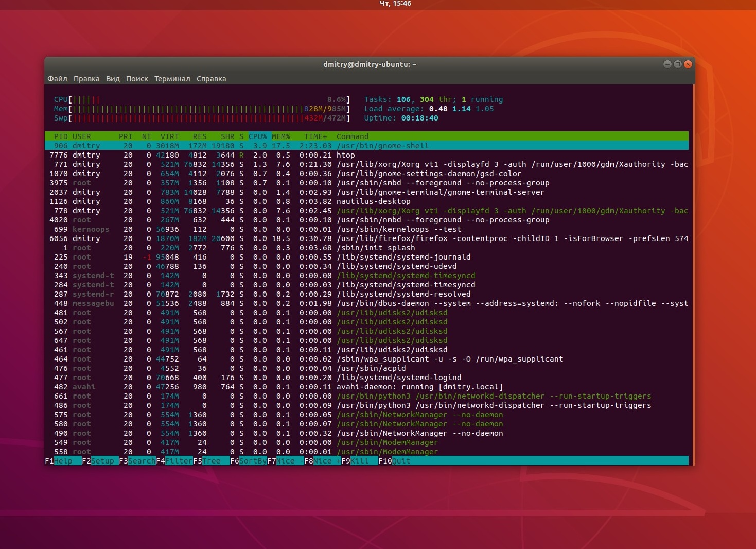Click the F3 Search function key label
This screenshot has width=756, height=549.
click(137, 461)
